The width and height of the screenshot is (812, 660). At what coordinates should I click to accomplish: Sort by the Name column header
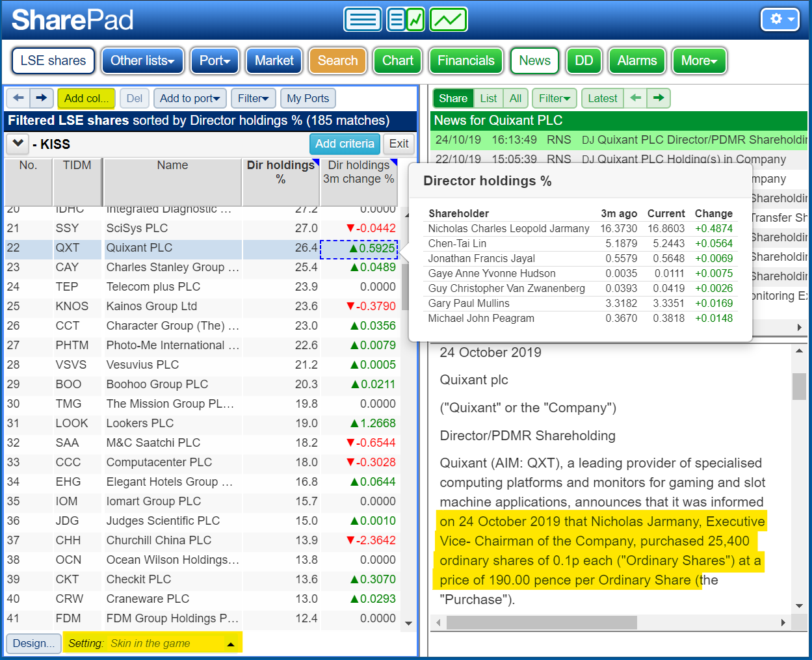[172, 182]
